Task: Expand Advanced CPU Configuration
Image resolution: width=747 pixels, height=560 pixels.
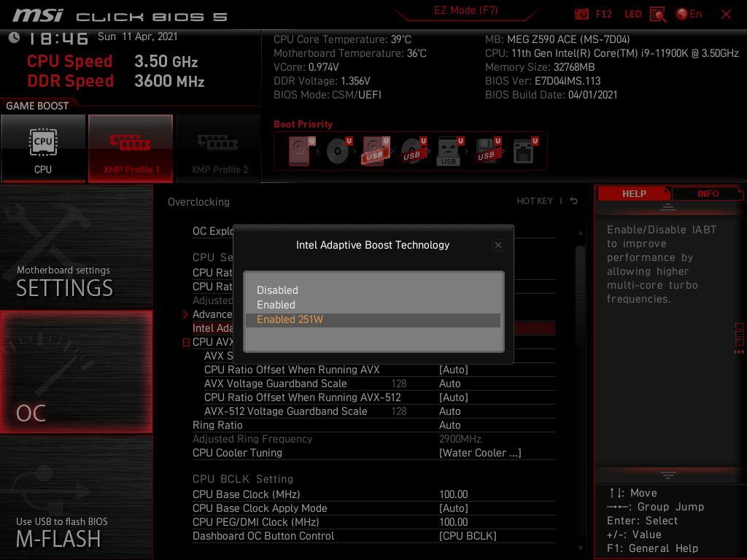Action: [x=212, y=314]
